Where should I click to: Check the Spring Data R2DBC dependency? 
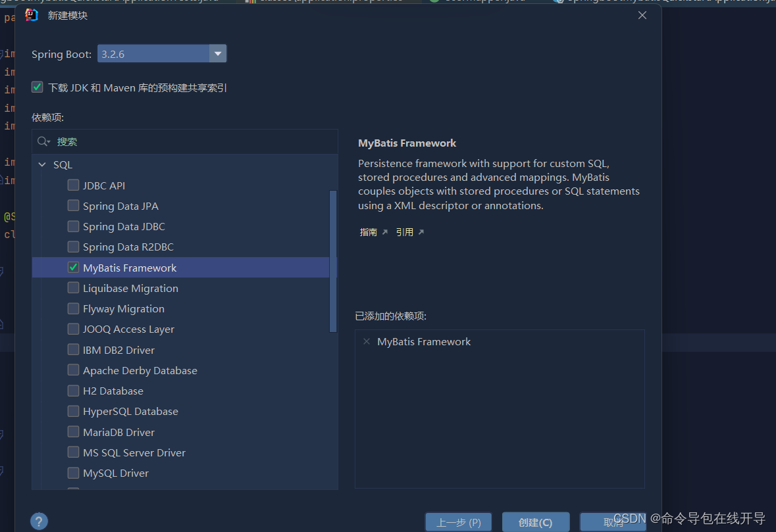coord(73,246)
